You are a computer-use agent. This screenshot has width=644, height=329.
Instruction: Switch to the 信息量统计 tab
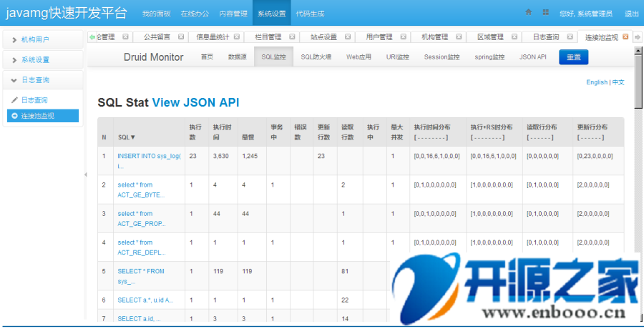point(213,37)
